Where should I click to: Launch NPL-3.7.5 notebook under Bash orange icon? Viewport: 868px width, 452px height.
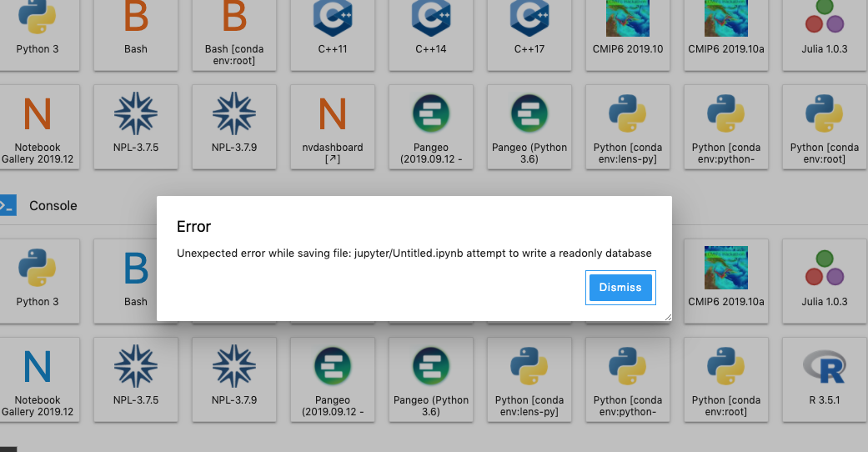136,127
